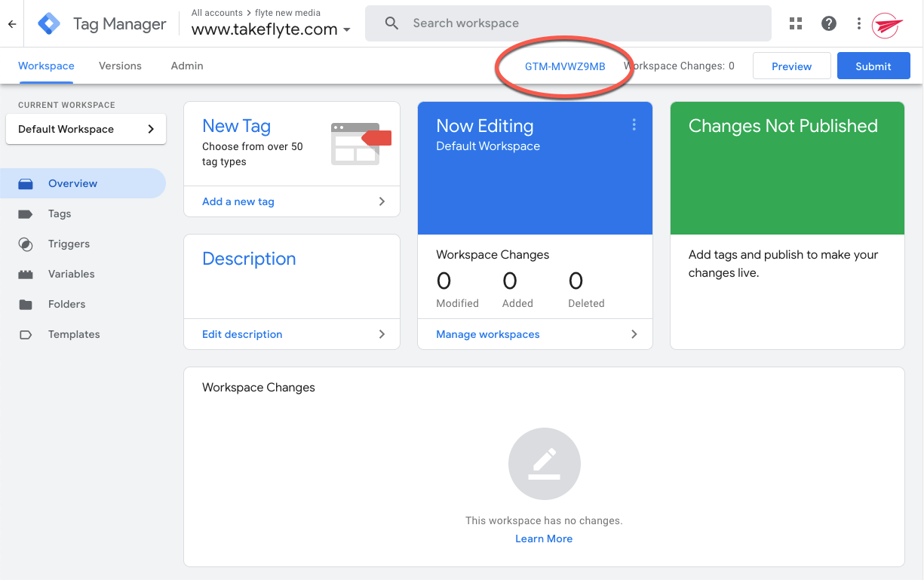Click the Preview button
The width and height of the screenshot is (924, 580).
tap(791, 66)
